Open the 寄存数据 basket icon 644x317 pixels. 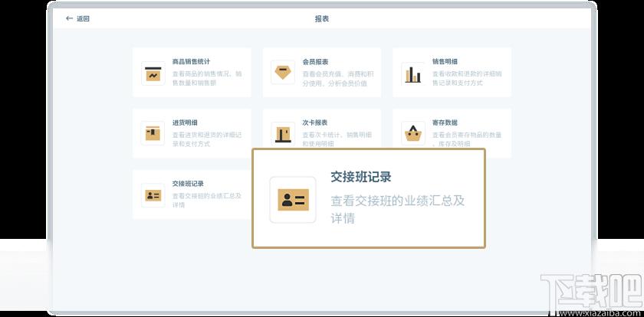click(x=412, y=133)
